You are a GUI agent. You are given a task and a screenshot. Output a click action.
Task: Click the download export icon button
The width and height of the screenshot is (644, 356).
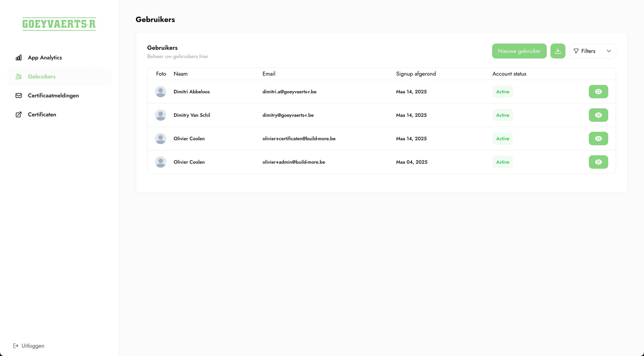click(x=558, y=51)
